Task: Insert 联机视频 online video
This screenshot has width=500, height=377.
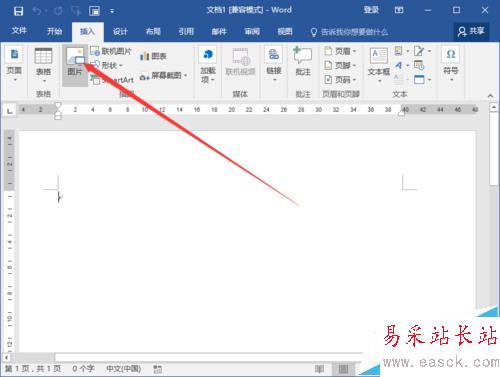Action: click(x=240, y=62)
